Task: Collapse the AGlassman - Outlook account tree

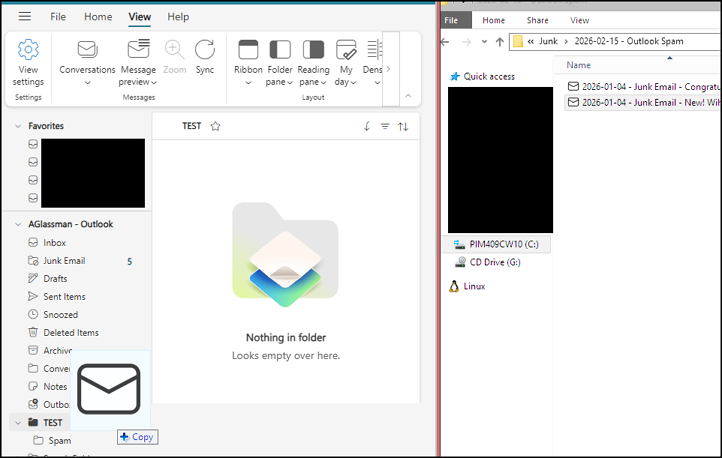Action: (x=18, y=225)
